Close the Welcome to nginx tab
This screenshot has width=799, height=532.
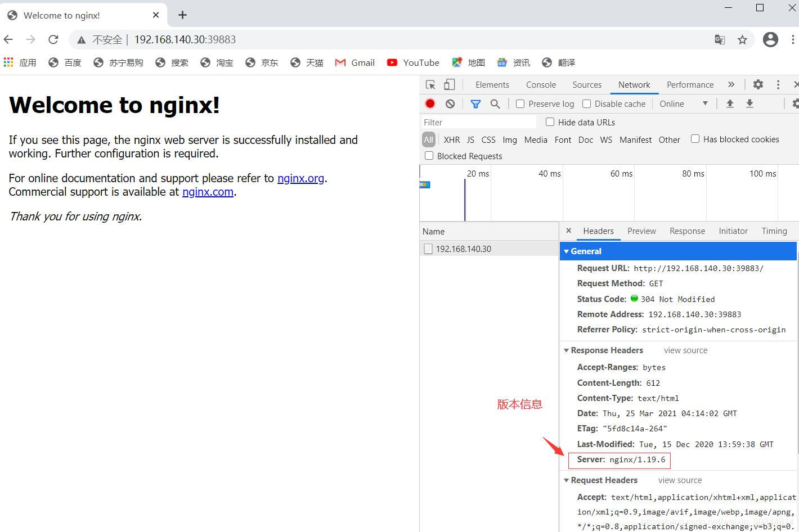click(156, 15)
